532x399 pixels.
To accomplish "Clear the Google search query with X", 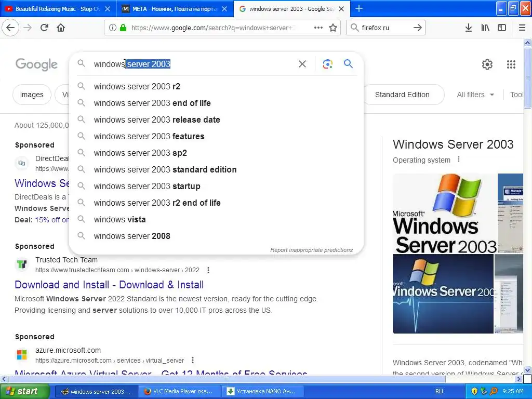I will point(302,64).
